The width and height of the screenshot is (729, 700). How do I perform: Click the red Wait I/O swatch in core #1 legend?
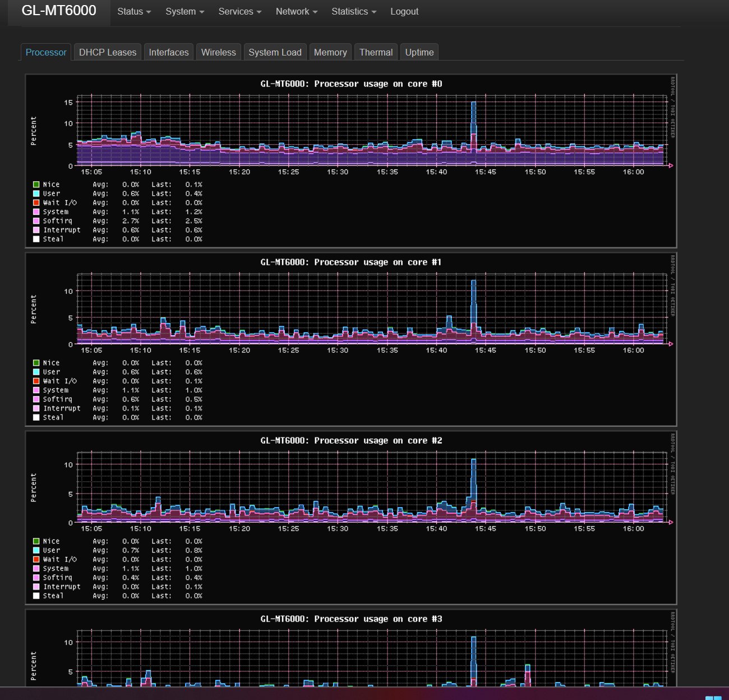[36, 381]
